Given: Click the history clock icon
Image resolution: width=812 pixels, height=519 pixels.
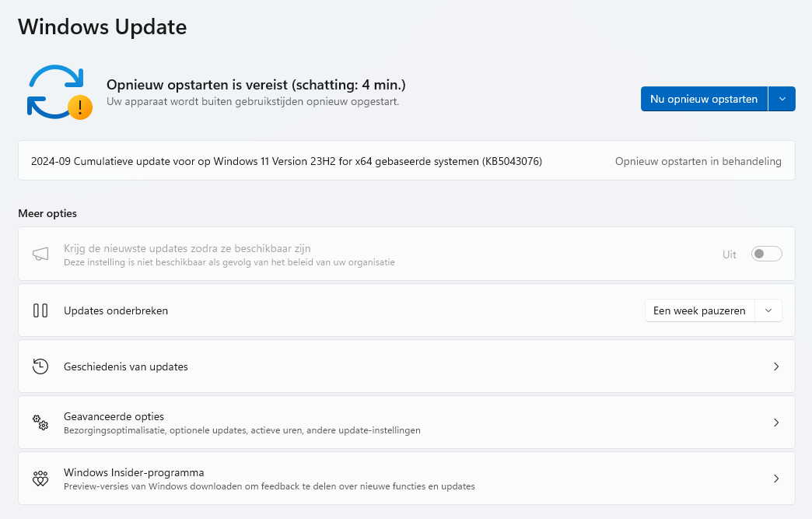Looking at the screenshot, I should (x=40, y=366).
